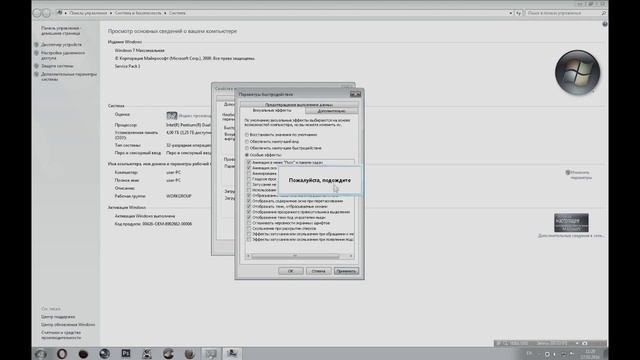This screenshot has width=640, height=360.
Task: Enable Эффекты затухания при обращении к меню checkbox
Action: (x=249, y=234)
